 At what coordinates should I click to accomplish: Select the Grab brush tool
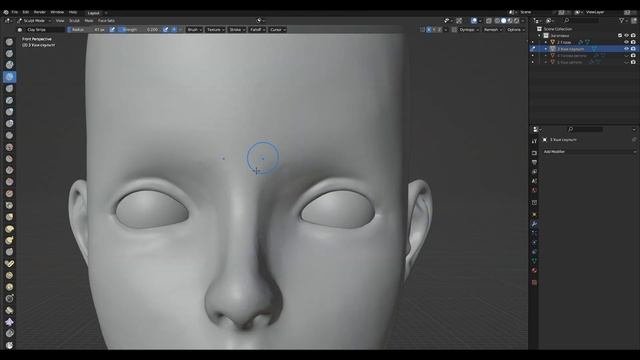9,217
